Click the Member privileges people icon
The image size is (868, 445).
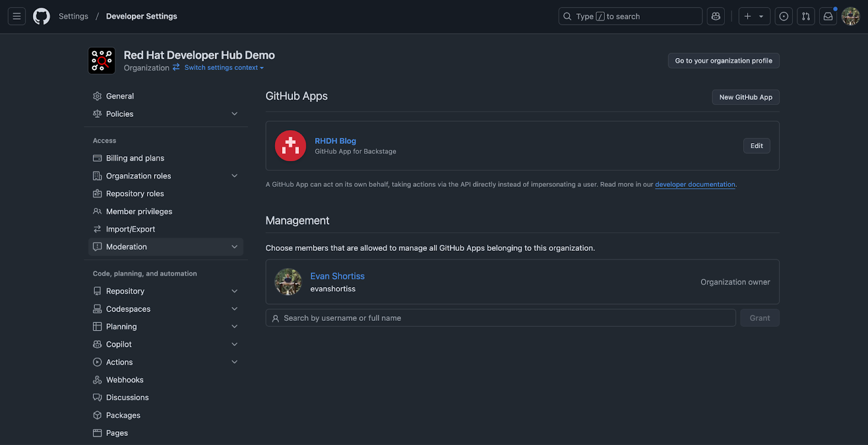coord(97,211)
